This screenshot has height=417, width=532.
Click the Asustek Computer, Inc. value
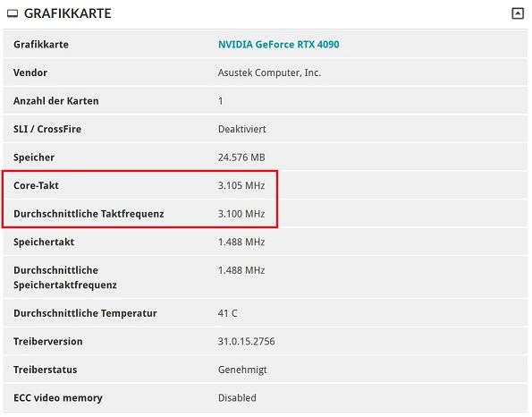point(269,72)
